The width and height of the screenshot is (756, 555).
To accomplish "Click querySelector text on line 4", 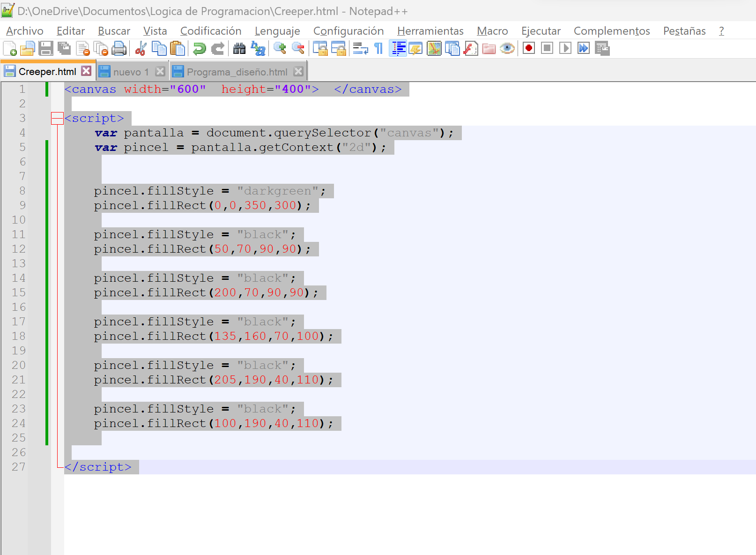I will pos(323,133).
